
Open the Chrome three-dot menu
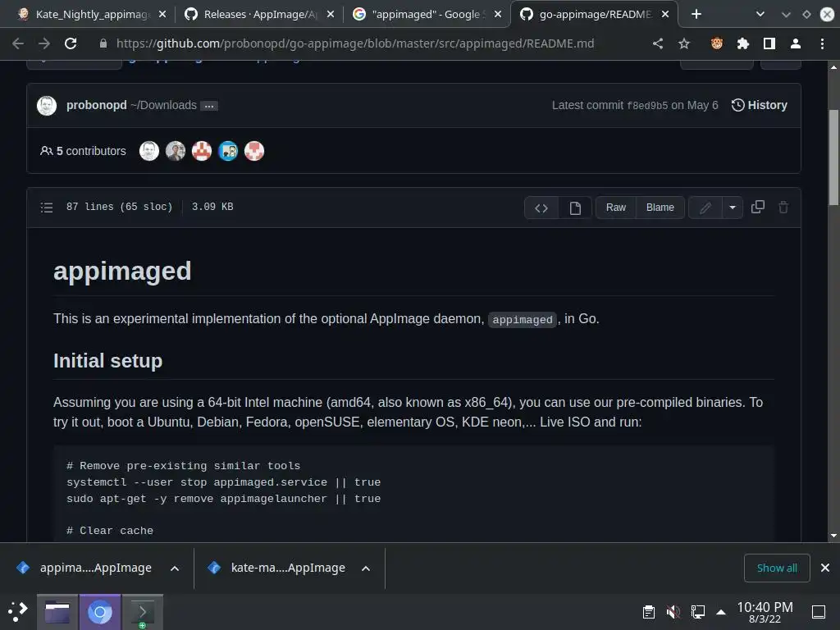[822, 43]
